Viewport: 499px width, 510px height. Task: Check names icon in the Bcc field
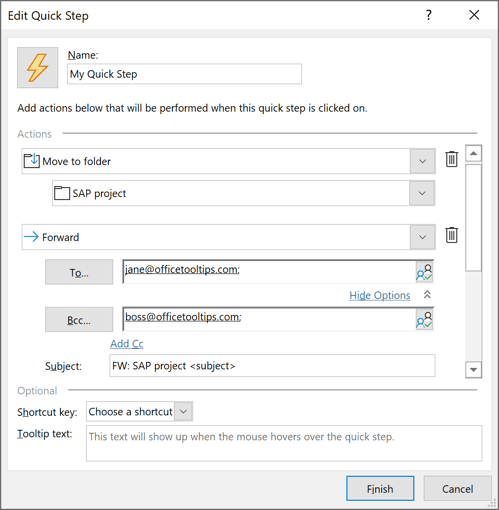[424, 319]
